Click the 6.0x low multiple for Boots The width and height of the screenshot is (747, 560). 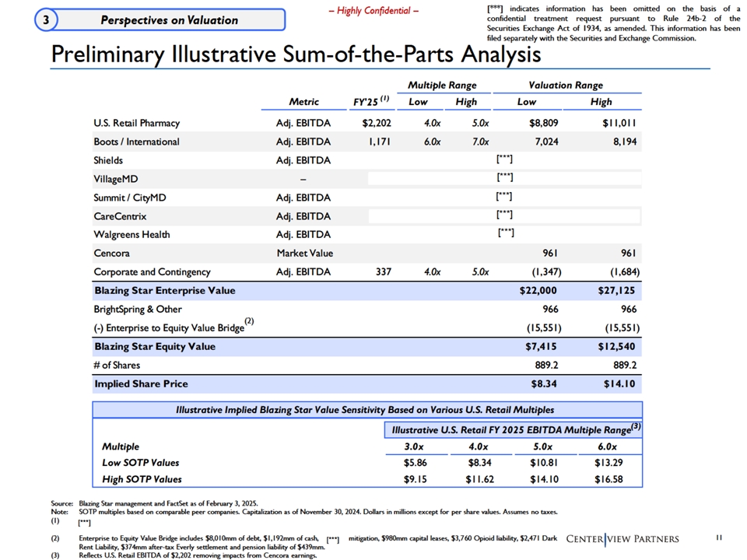432,142
